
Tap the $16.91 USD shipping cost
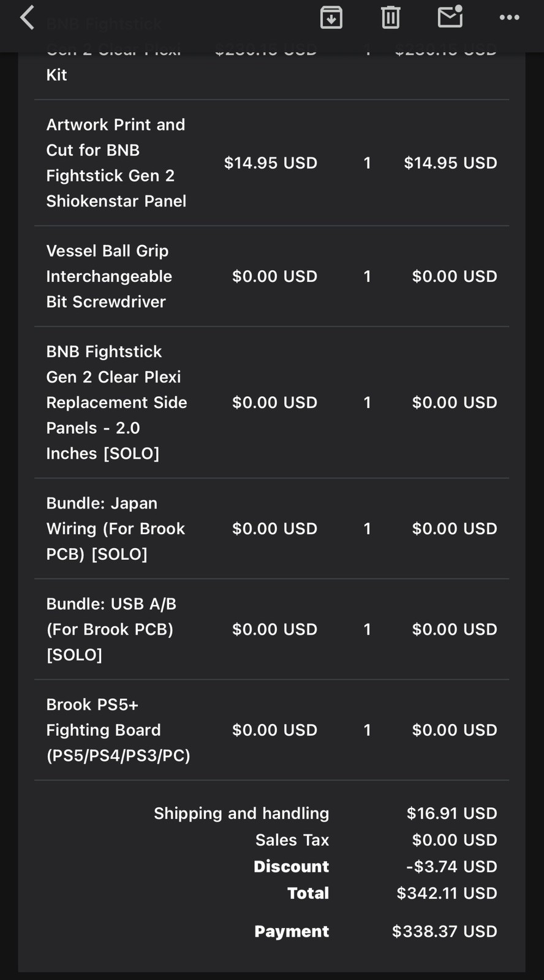[x=452, y=813]
